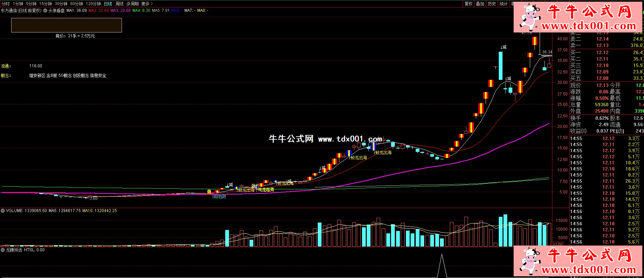This screenshot has width=644, height=278.
Task: Click the 15.0万 trade volume entry
Action: click(x=632, y=193)
